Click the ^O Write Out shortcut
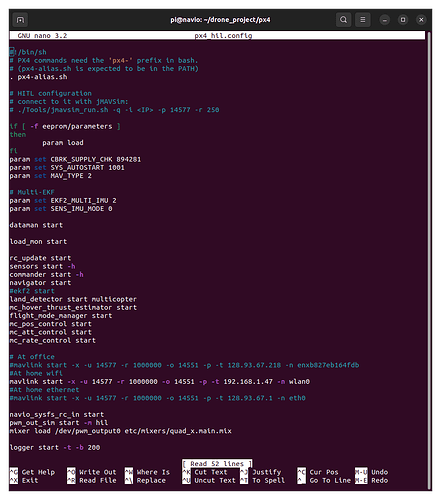The height and width of the screenshot is (500, 441). click(92, 472)
